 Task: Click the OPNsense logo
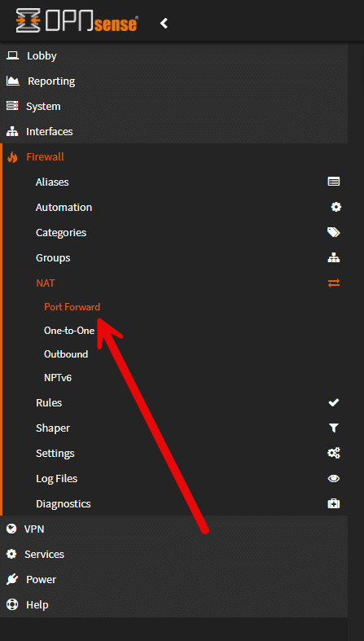click(77, 21)
